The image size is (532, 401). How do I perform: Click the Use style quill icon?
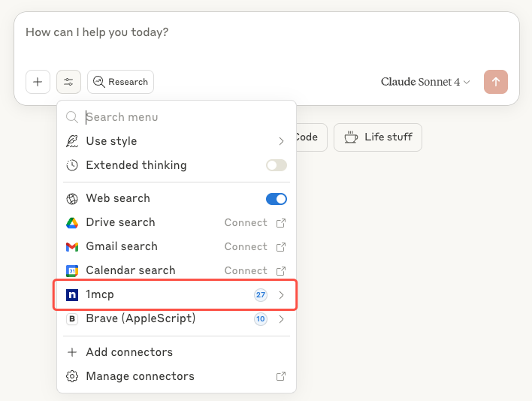(x=72, y=141)
